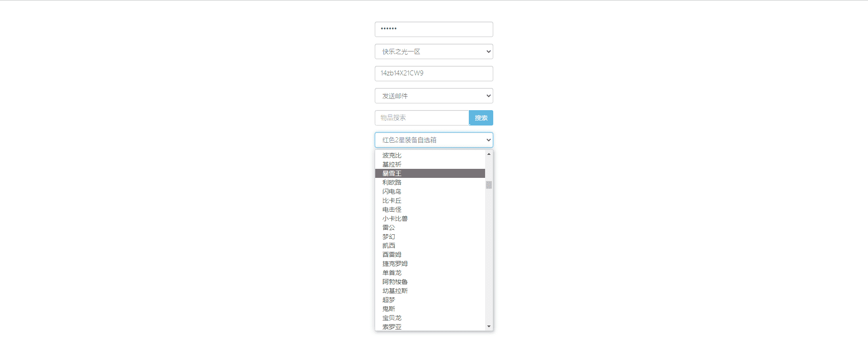The image size is (868, 344).
Task: Select 酋雷姆 option
Action: tap(430, 255)
